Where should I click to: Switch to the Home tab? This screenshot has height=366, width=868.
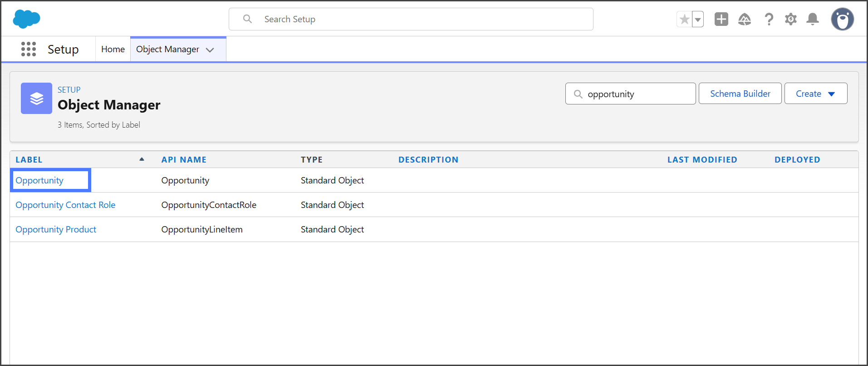pyautogui.click(x=113, y=49)
